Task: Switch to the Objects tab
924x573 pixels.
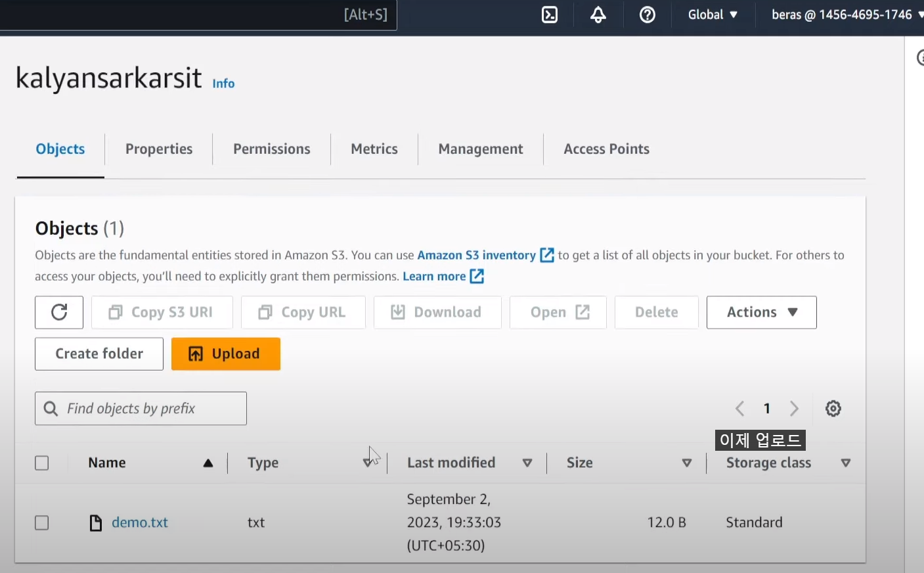Action: click(60, 149)
